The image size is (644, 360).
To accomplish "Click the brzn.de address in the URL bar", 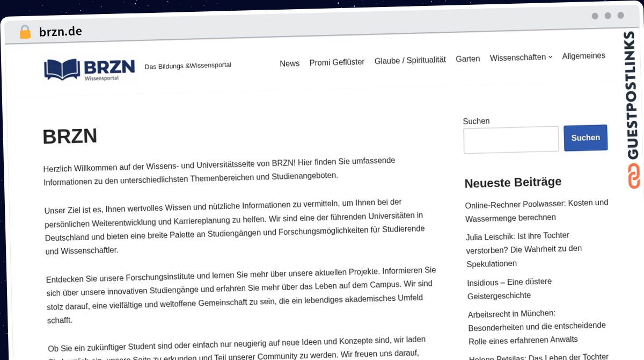I will (61, 31).
